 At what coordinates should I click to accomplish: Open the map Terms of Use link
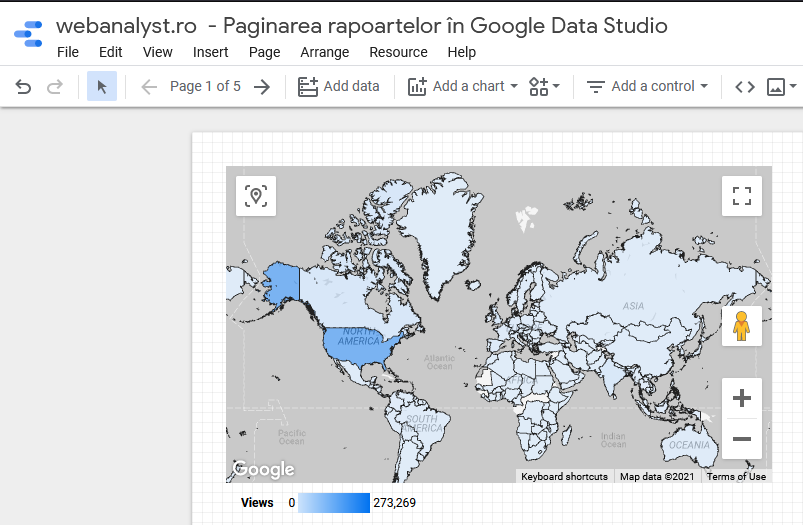(x=736, y=476)
